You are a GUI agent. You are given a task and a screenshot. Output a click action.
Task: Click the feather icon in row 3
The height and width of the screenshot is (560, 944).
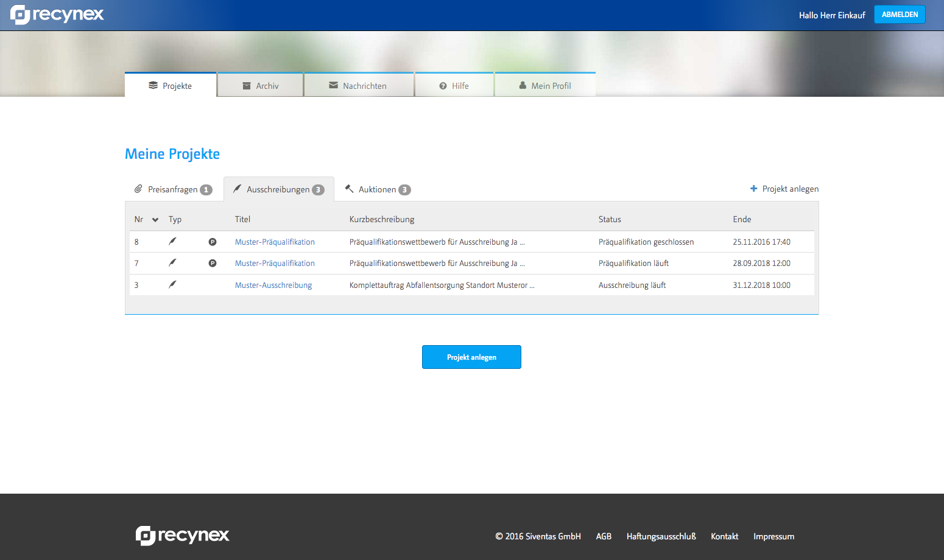[172, 284]
